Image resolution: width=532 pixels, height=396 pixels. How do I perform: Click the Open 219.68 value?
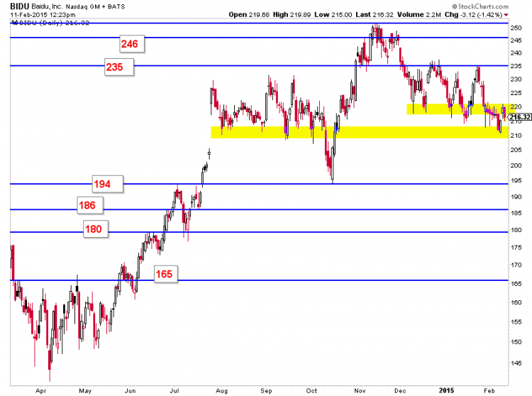coord(249,15)
